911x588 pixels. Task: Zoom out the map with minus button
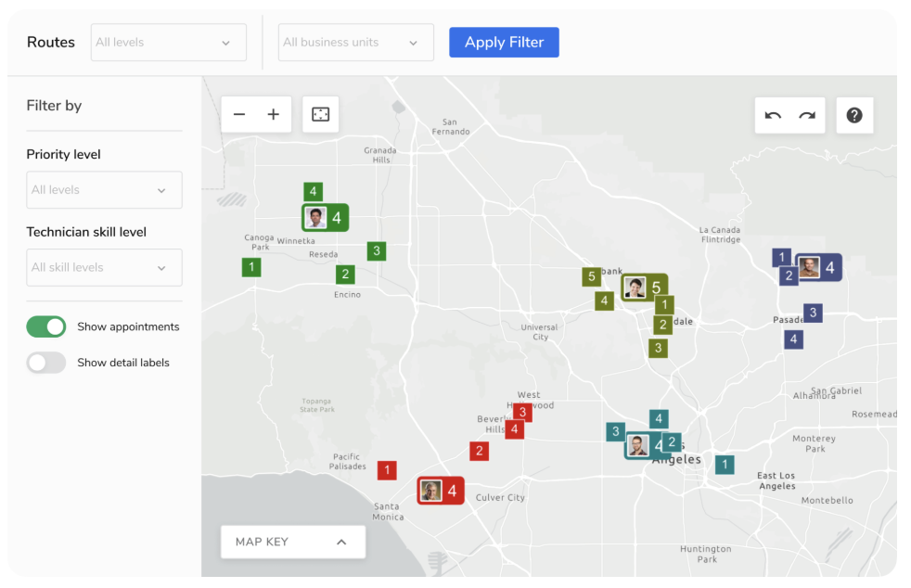click(239, 114)
